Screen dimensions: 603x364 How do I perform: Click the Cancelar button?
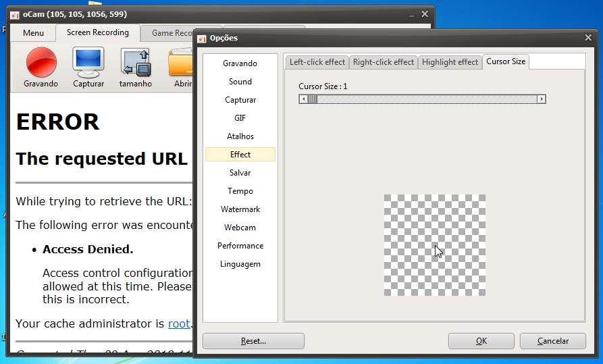click(552, 341)
